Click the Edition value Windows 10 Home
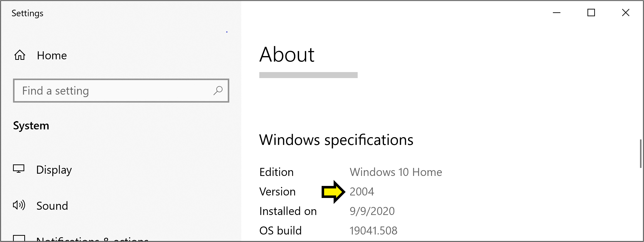This screenshot has width=644, height=242. (x=396, y=172)
